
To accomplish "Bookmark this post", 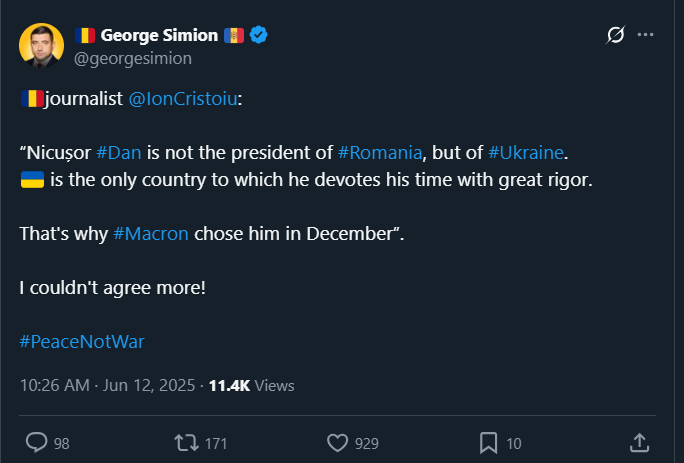I will click(488, 442).
